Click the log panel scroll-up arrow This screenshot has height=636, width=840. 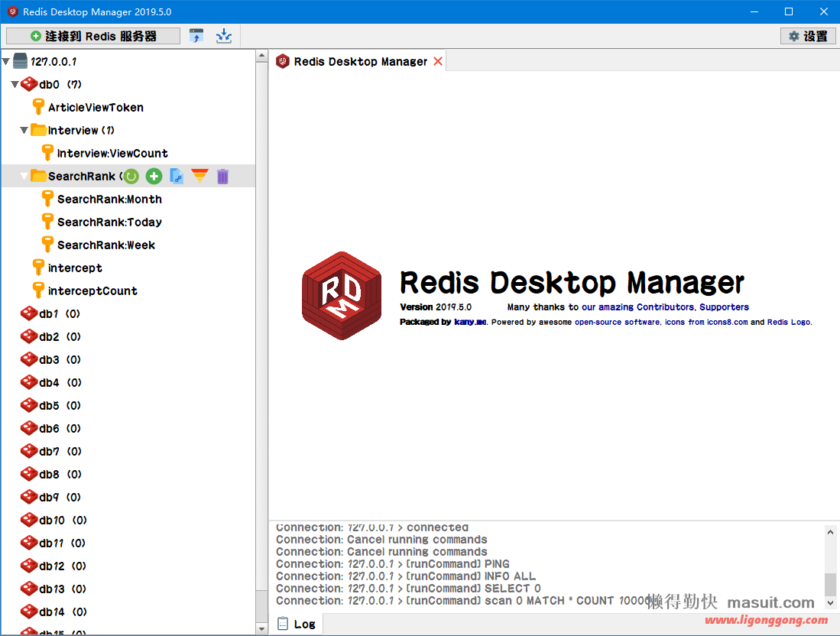[830, 532]
